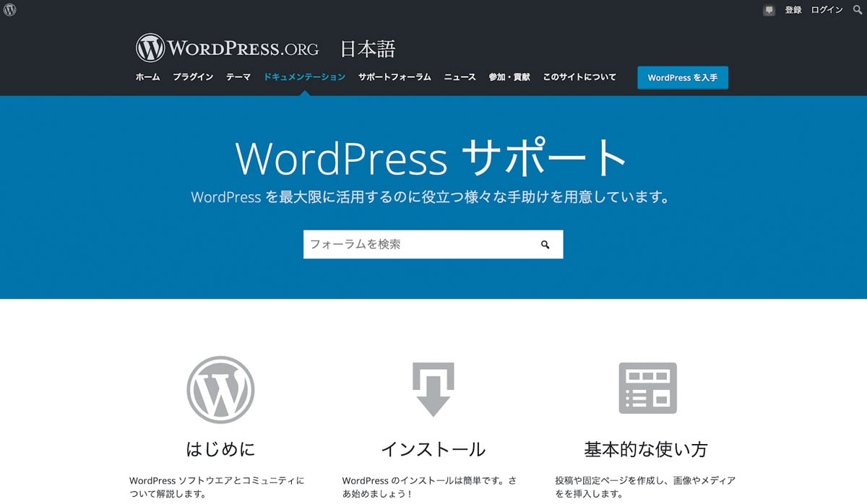
Task: Open the テーマ menu item
Action: (238, 77)
